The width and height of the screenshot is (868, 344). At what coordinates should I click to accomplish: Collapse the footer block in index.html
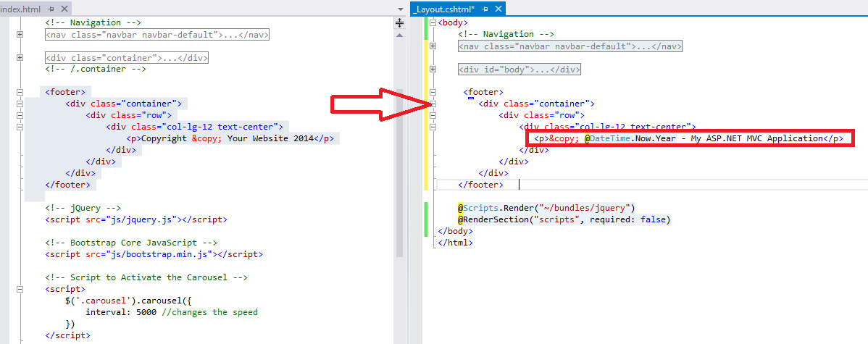(20, 93)
